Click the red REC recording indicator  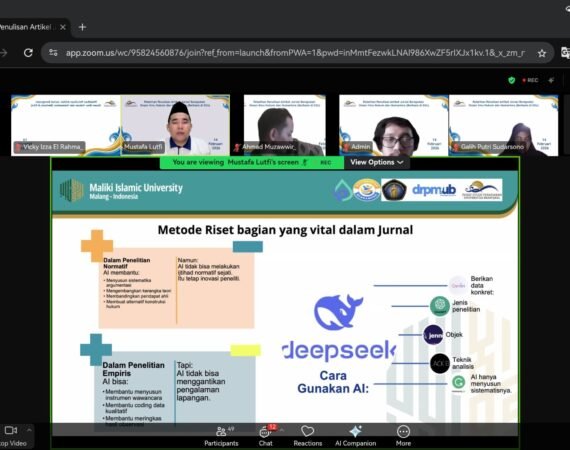(530, 80)
